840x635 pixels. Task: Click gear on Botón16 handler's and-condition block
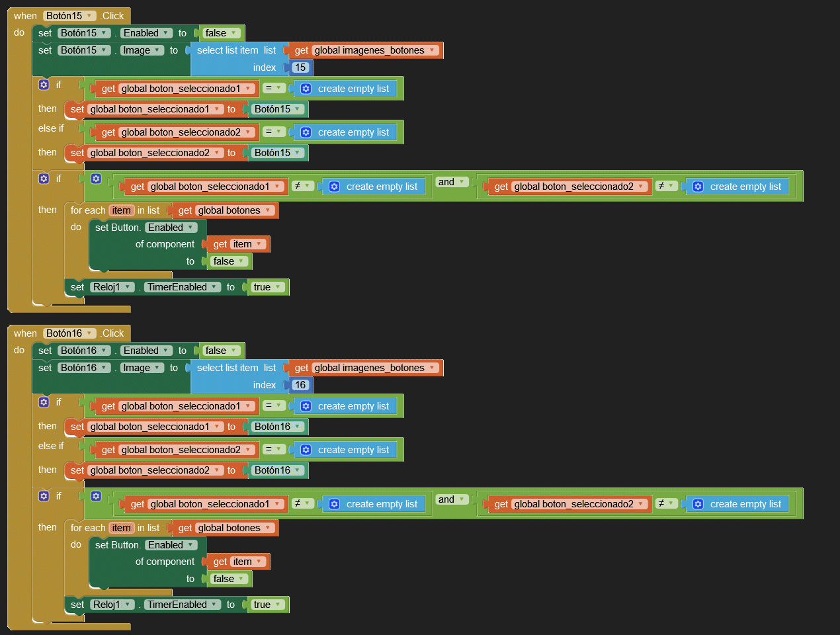pyautogui.click(x=96, y=496)
